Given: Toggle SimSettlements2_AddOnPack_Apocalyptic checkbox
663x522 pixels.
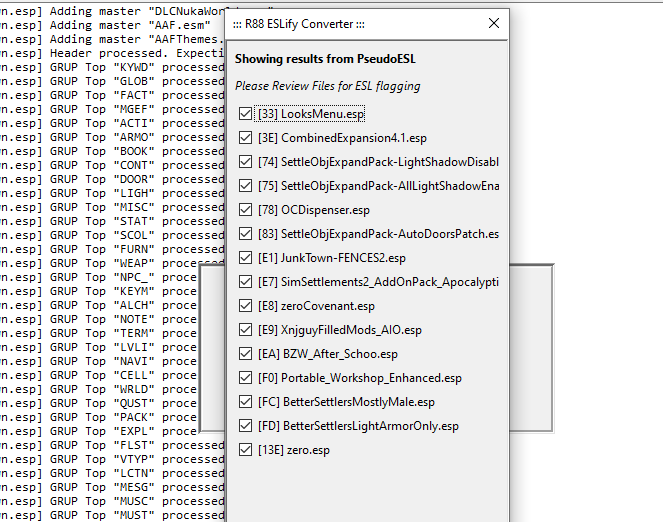Looking at the screenshot, I should click(246, 282).
